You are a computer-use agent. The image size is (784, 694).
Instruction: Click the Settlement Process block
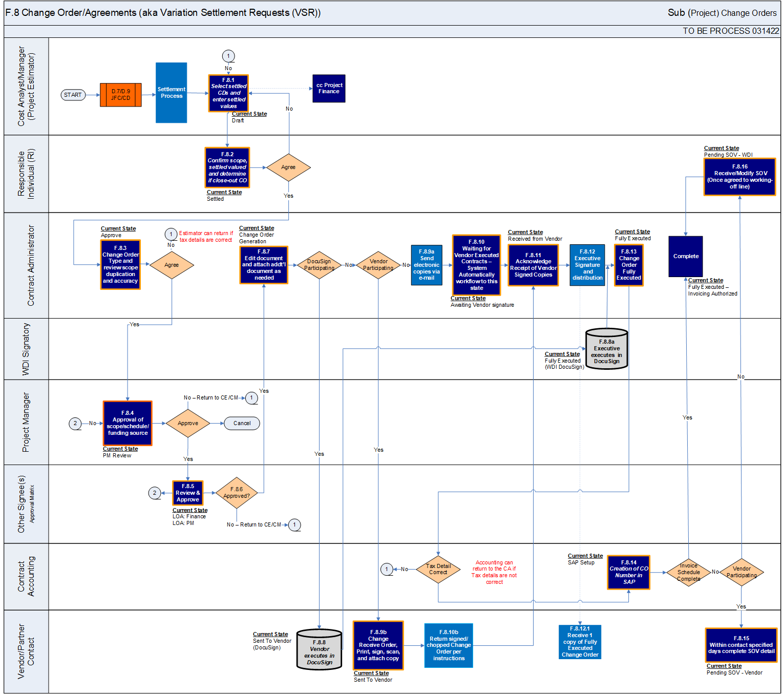(171, 93)
